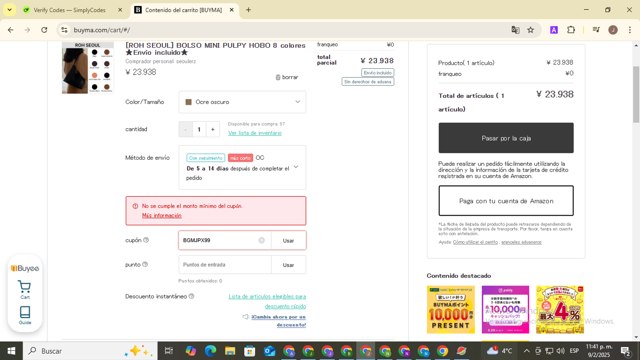Close the Verify Codes tab
Screen dimensions: 640x360
120,10
